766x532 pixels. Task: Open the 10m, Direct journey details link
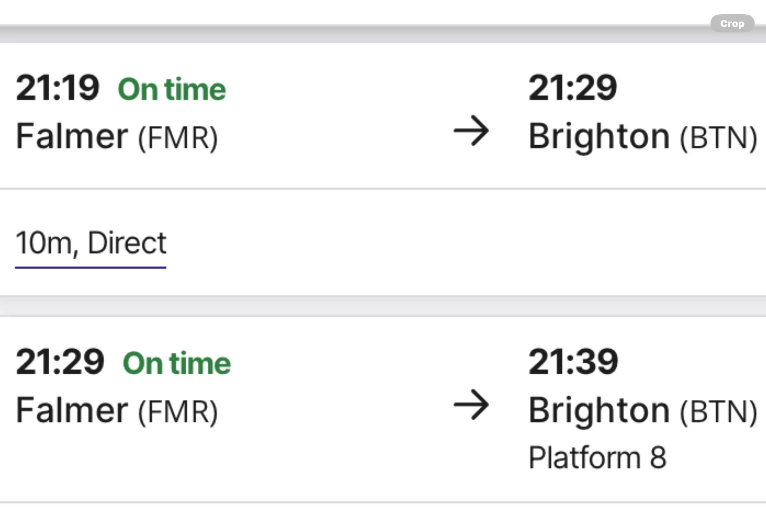(91, 243)
